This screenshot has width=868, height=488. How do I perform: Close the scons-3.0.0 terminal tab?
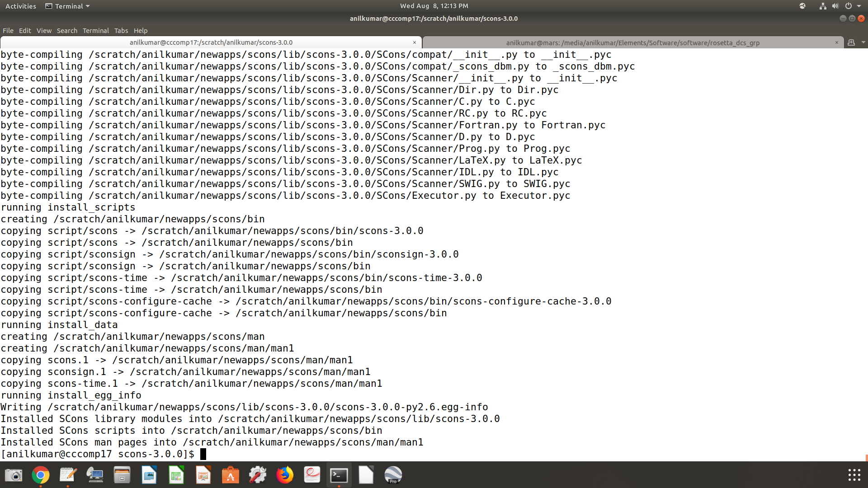pos(414,42)
